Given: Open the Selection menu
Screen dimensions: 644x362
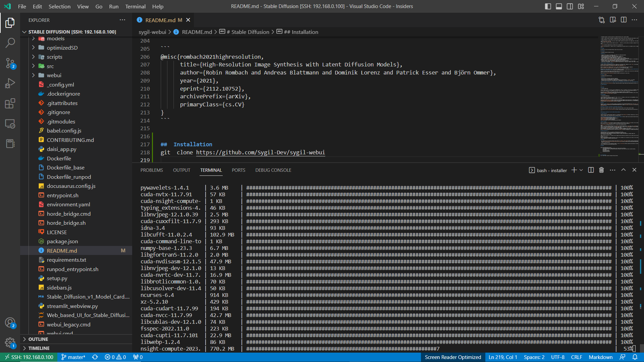Looking at the screenshot, I should point(59,6).
